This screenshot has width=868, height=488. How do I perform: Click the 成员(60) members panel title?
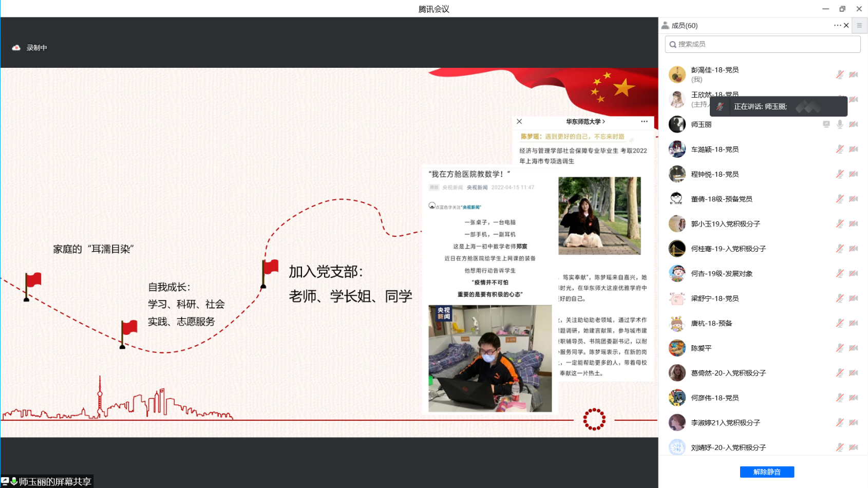[x=684, y=25]
